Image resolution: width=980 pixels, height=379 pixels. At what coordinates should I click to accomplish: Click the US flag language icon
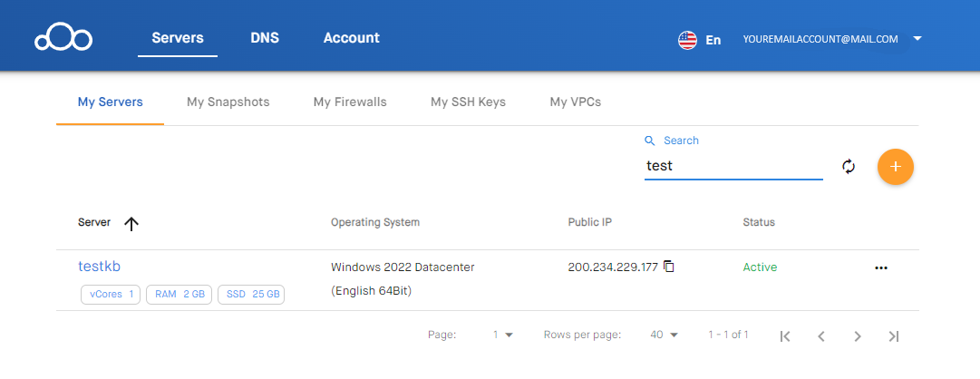tap(687, 40)
